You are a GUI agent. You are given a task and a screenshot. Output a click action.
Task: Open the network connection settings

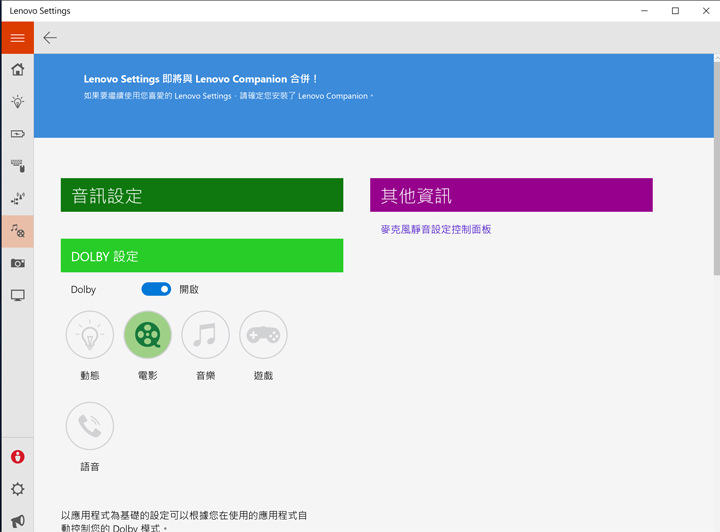point(17,198)
